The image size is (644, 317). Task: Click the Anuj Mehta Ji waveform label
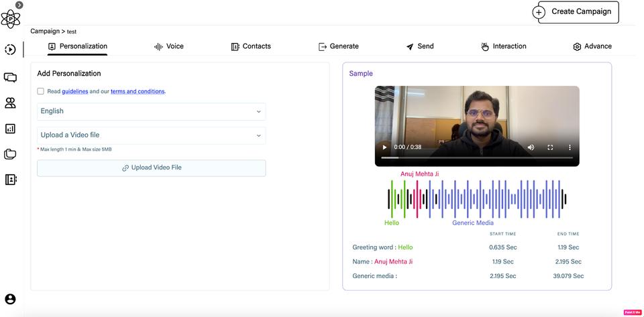tap(419, 174)
